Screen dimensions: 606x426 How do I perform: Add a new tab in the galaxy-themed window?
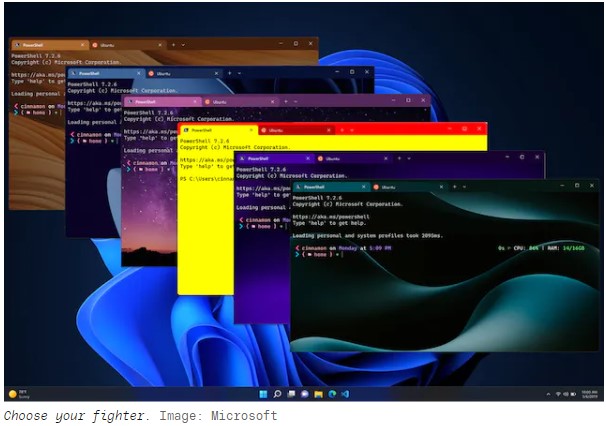tap(286, 102)
